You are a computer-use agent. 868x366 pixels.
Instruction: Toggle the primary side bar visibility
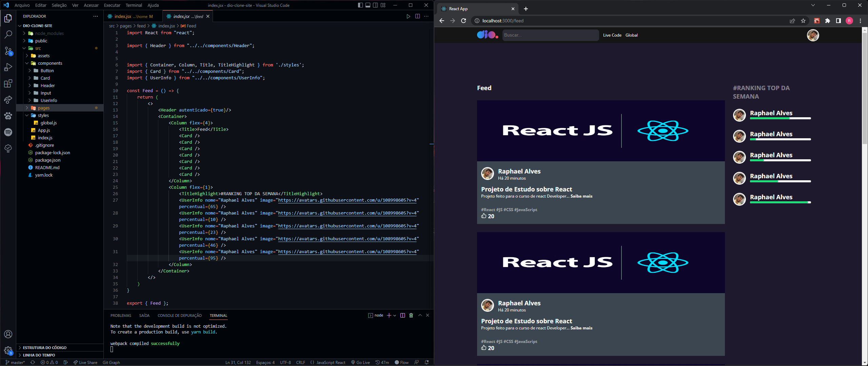click(x=360, y=5)
